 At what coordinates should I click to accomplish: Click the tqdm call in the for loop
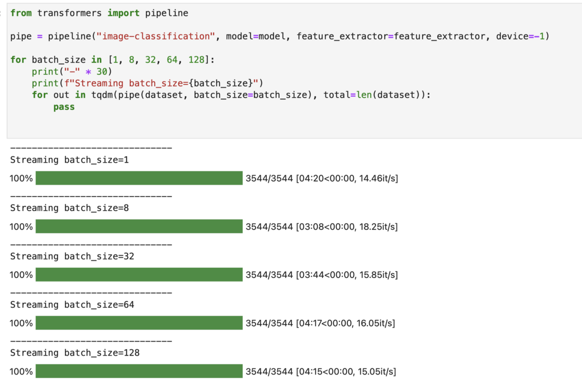point(102,95)
